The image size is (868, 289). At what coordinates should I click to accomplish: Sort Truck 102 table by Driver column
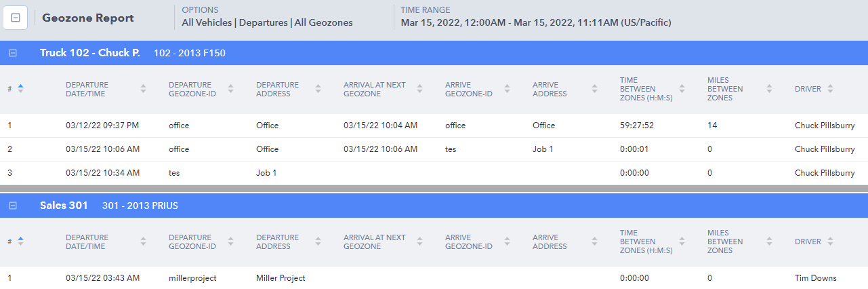[x=830, y=89]
